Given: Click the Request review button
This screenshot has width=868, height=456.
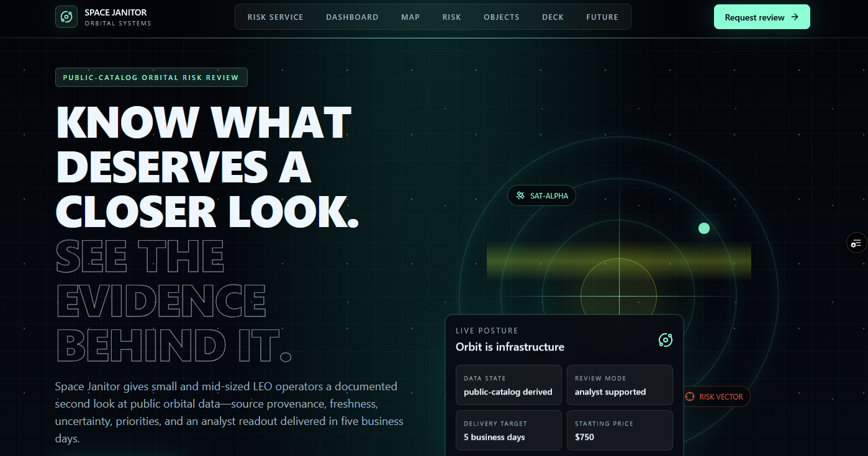Looking at the screenshot, I should pyautogui.click(x=762, y=17).
